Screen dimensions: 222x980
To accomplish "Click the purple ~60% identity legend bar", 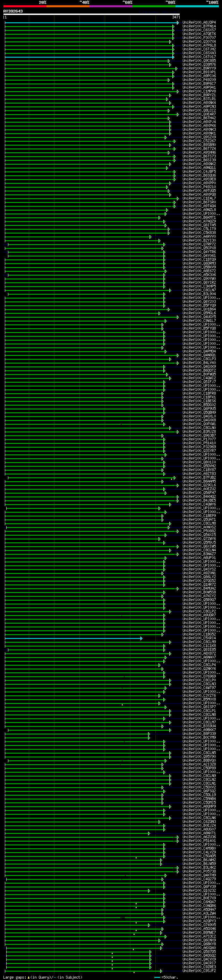I will pyautogui.click(x=111, y=6).
